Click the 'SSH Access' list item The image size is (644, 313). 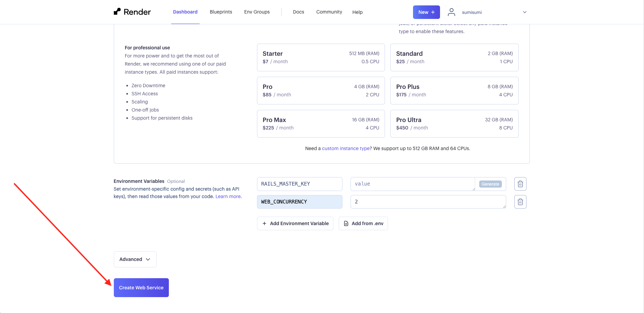[145, 94]
